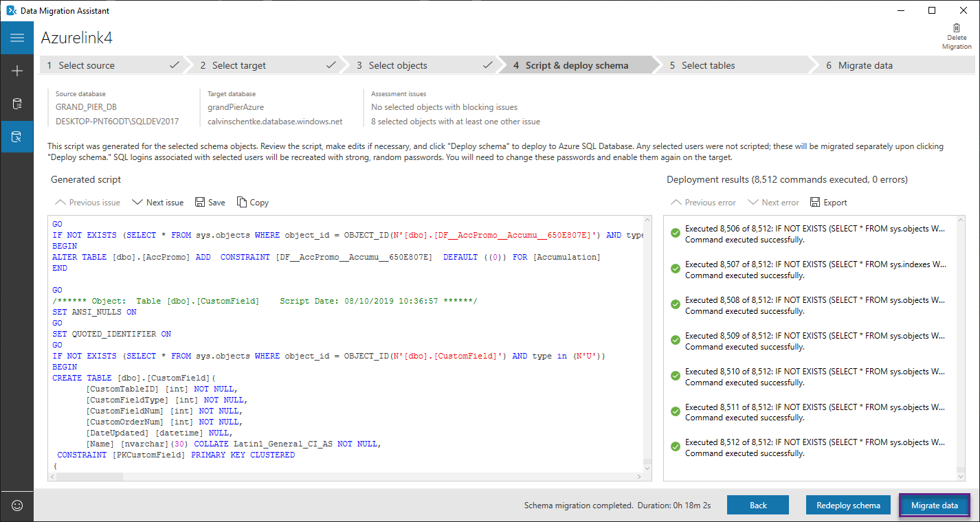Click the SET QUOTED_IDENTIFIER ON script line
This screenshot has height=522, width=980.
point(112,334)
